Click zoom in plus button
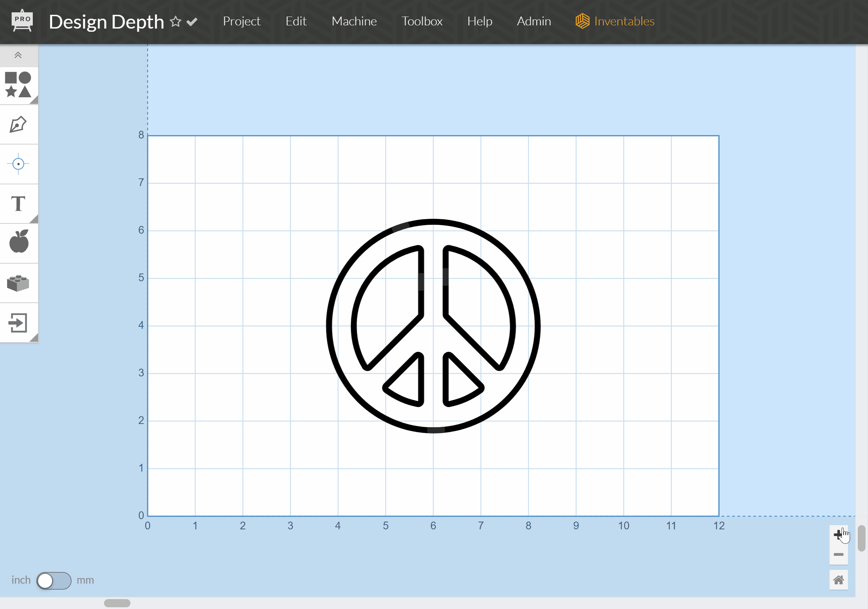 pyautogui.click(x=838, y=534)
